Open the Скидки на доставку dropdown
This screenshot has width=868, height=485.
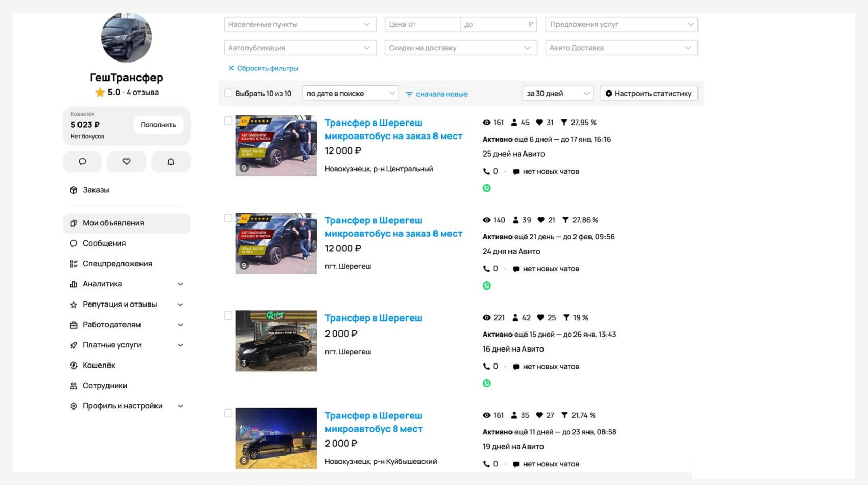[461, 48]
